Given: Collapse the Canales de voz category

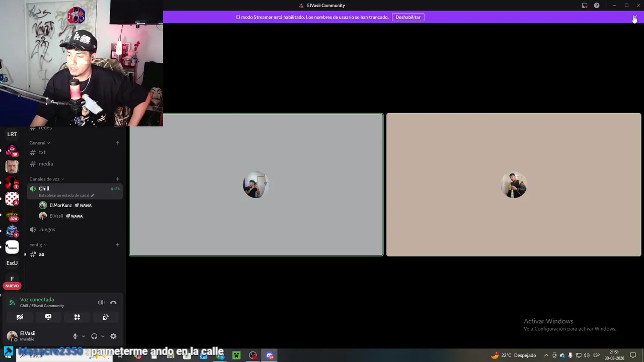Looking at the screenshot, I should tap(47, 179).
